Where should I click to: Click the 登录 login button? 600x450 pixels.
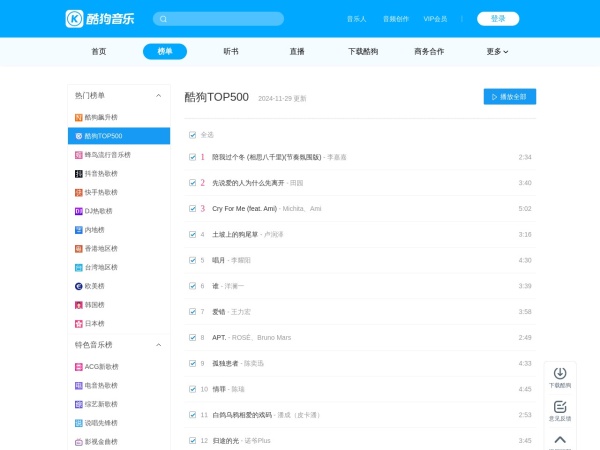[x=497, y=19]
